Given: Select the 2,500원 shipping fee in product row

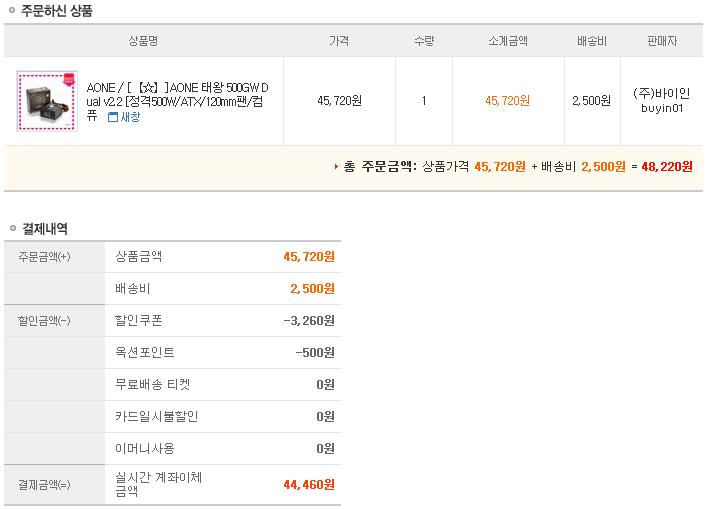Looking at the screenshot, I should point(592,101).
